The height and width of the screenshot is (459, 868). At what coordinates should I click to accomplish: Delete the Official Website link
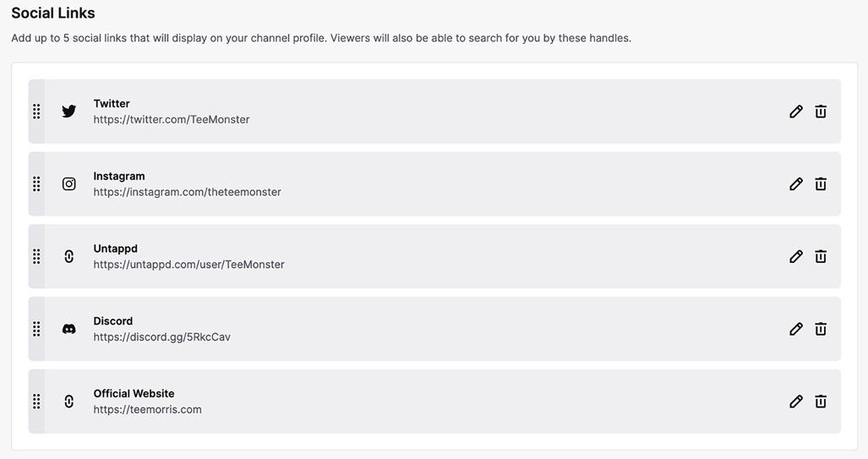(x=821, y=402)
